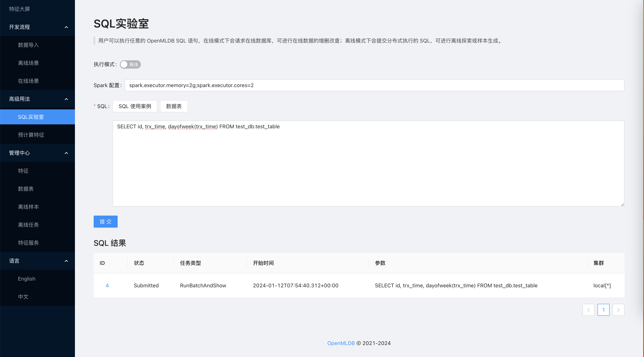
Task: Click the SQL text area resize handle
Action: (622, 205)
